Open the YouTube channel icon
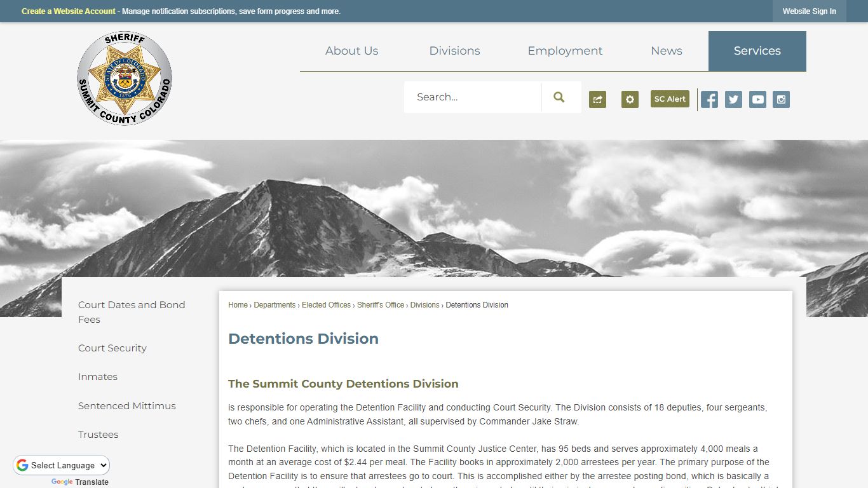 pos(757,99)
